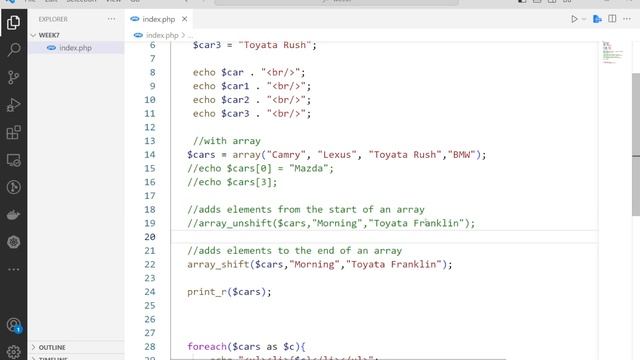
Task: Click line number 22 in the gutter
Action: point(150,264)
